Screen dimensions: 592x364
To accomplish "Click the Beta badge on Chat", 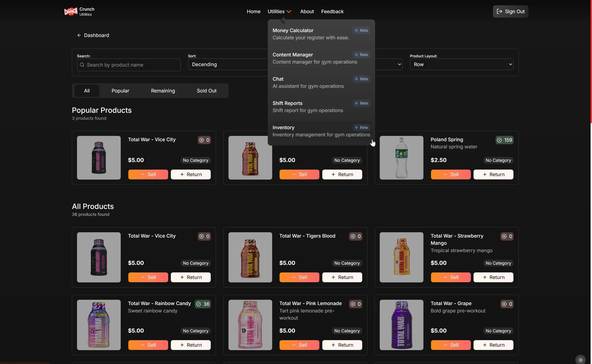I will click(361, 79).
